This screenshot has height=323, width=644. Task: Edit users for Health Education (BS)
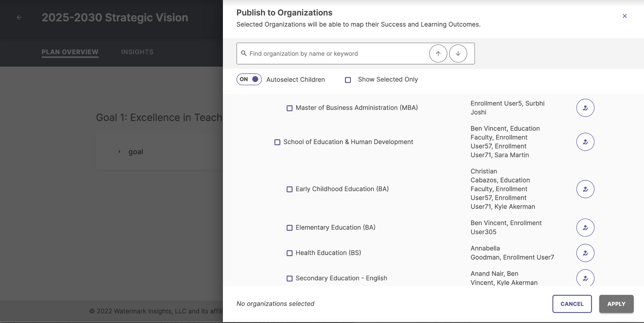585,253
